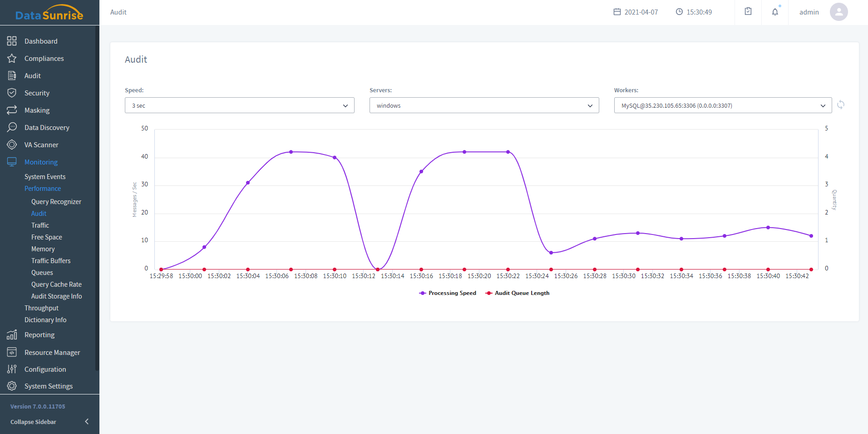Click the notification bell icon
This screenshot has height=434, width=868.
775,12
